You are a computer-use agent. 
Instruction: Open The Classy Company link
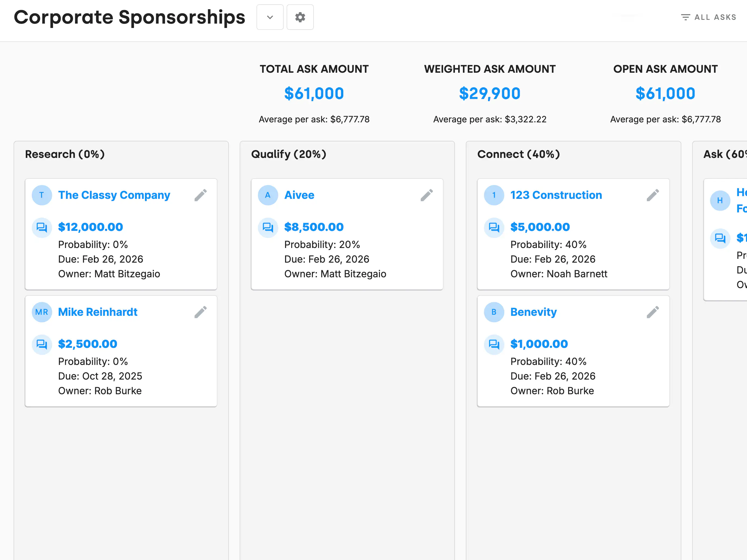[114, 195]
